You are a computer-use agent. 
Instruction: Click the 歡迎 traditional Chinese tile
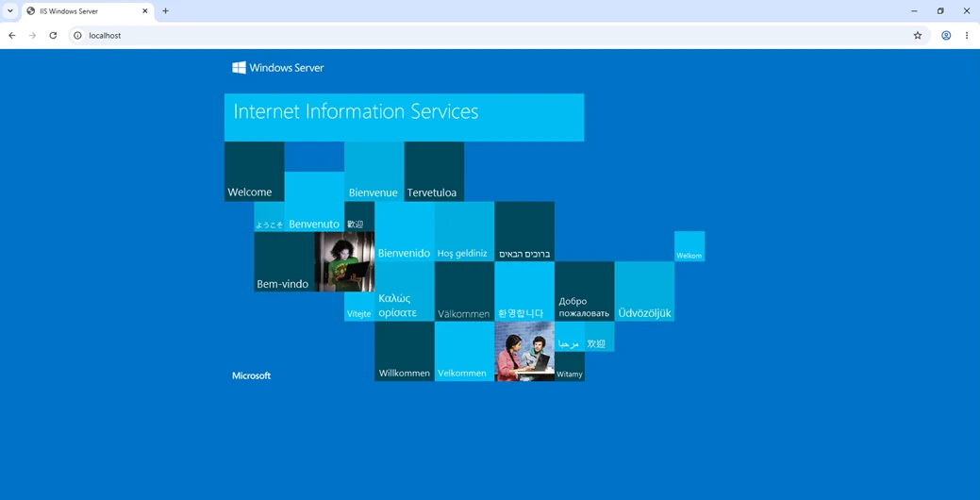click(359, 216)
